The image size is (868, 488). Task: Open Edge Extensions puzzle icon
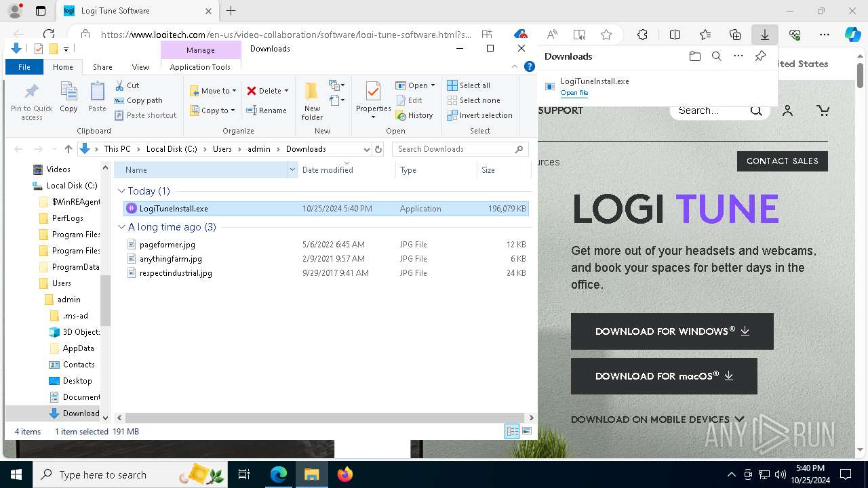pos(642,35)
